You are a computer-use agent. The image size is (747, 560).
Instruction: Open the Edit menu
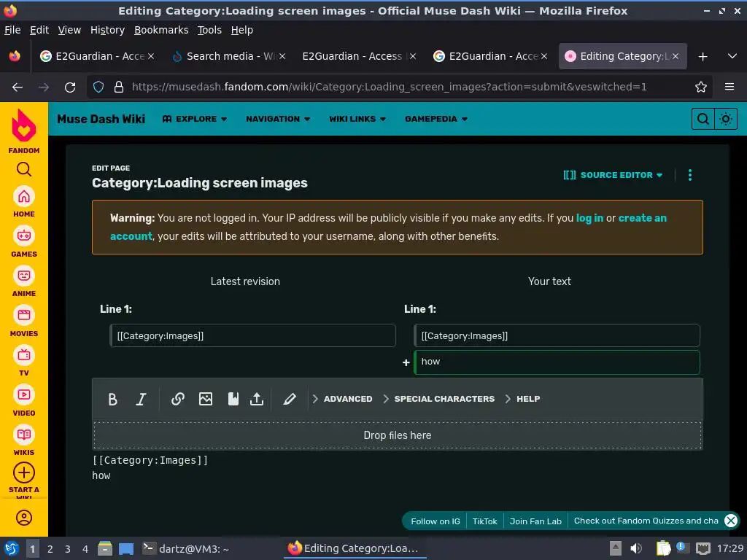coord(39,30)
